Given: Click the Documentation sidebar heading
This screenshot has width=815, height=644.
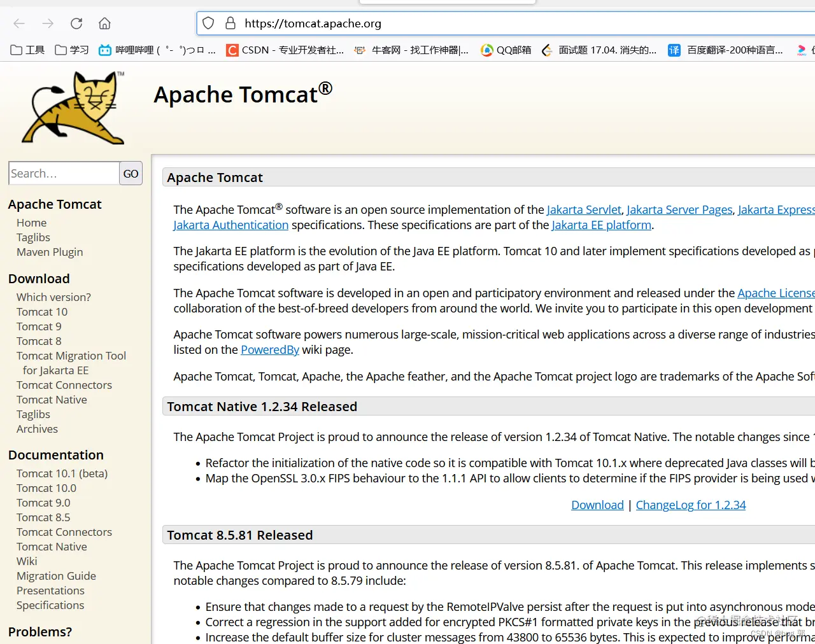Looking at the screenshot, I should [x=56, y=455].
